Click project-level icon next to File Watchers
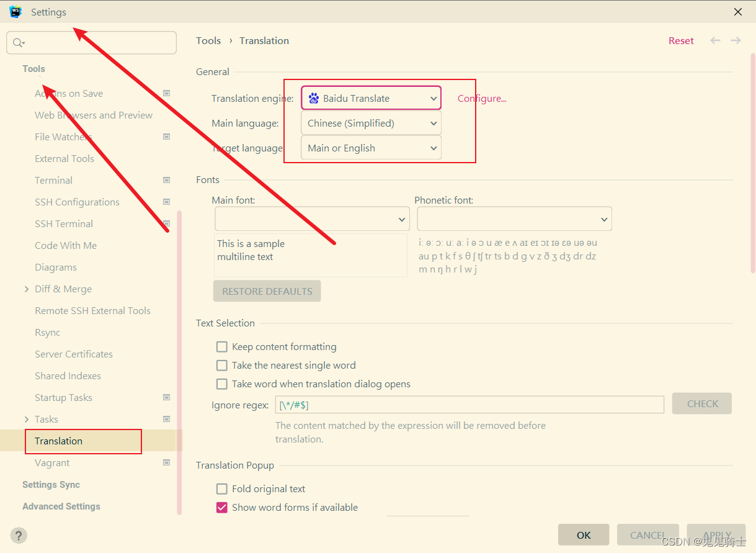This screenshot has height=553, width=756. pyautogui.click(x=166, y=137)
